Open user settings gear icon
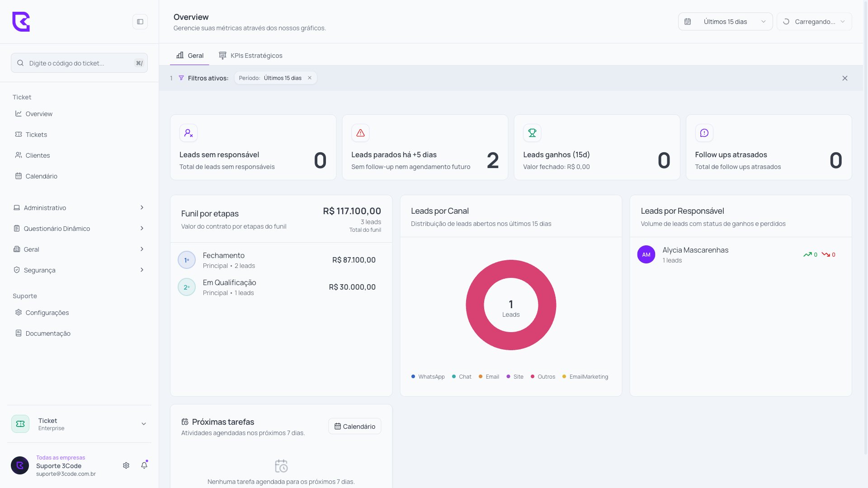This screenshot has height=488, width=868. (x=126, y=465)
